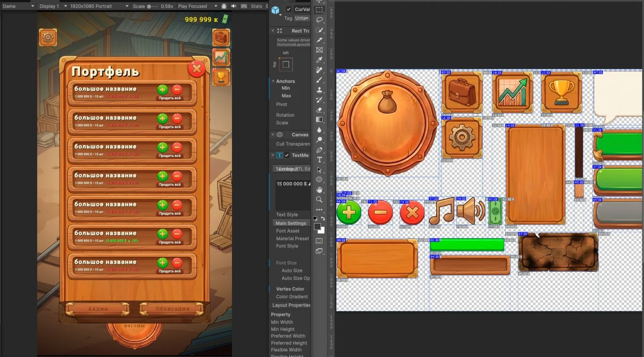Toggle the GameObject active checkbox beside CurVal
This screenshot has height=357, width=644.
pyautogui.click(x=288, y=10)
